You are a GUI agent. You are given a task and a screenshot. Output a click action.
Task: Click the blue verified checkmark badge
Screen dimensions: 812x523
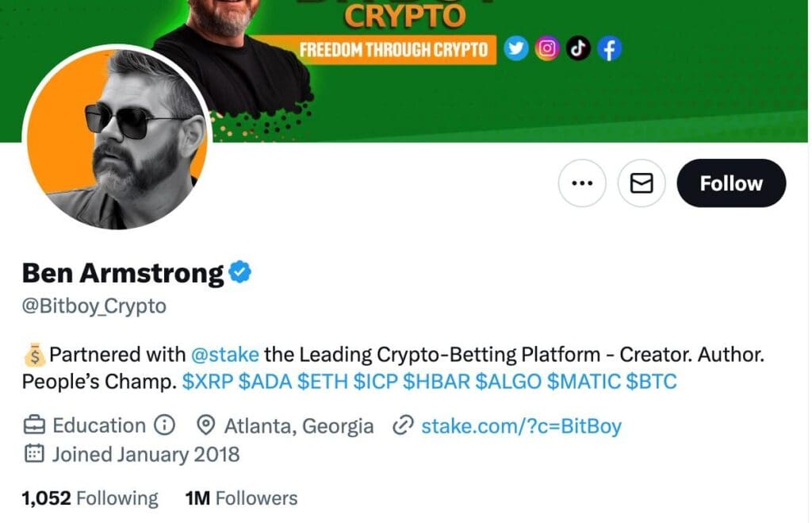(x=239, y=272)
